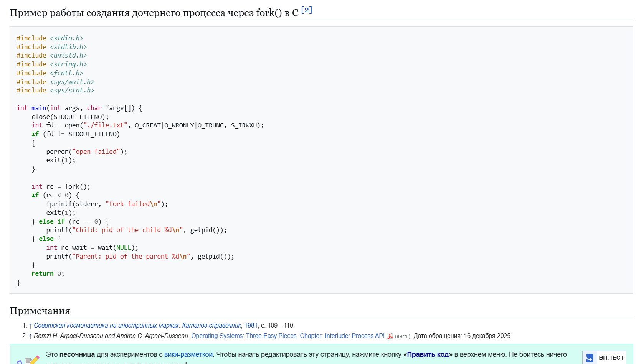The image size is (636, 364).
Task: Click second footnote's up arrow backlink
Action: coord(30,336)
